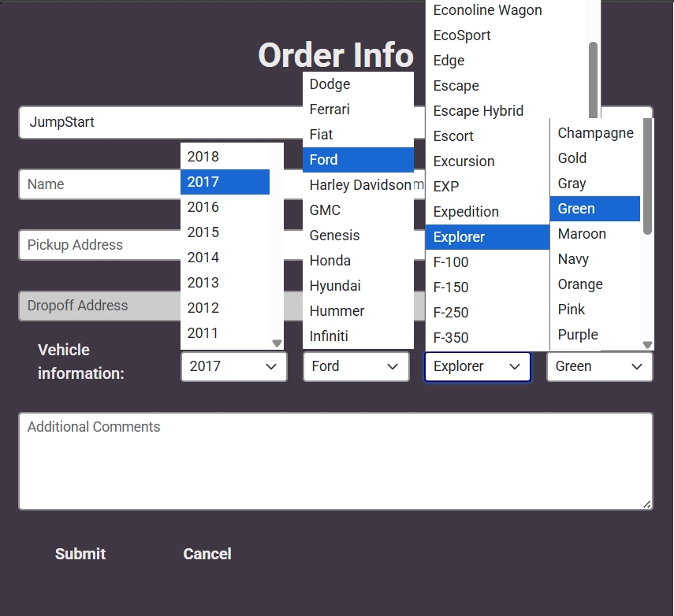Click the Additional Comments text area
674x616 pixels.
point(335,461)
